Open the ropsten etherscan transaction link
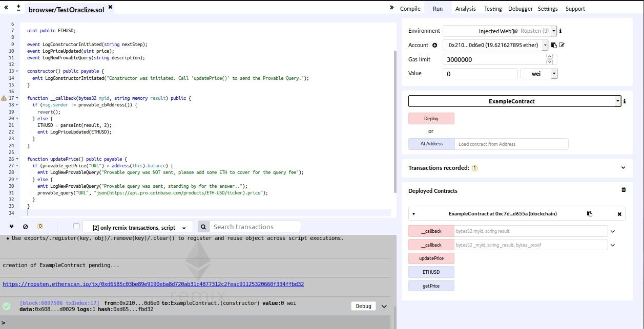The height and width of the screenshot is (329, 644). pyautogui.click(x=153, y=284)
